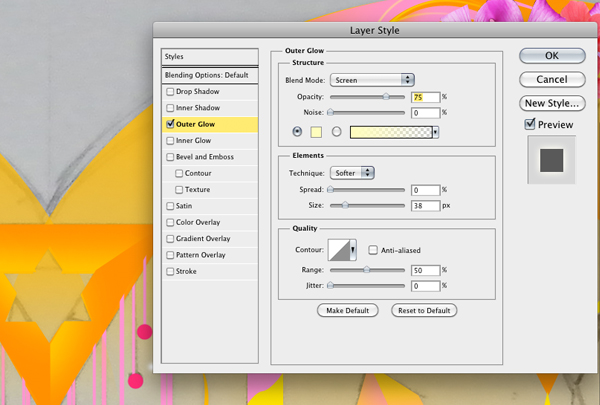
Task: Select the Outer Glow list row
Action: [210, 124]
